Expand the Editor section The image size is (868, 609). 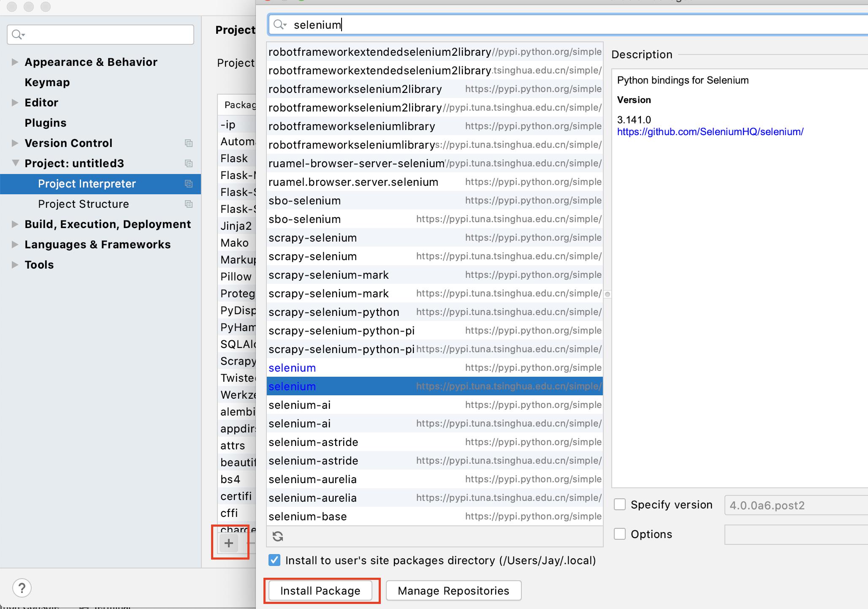point(15,103)
